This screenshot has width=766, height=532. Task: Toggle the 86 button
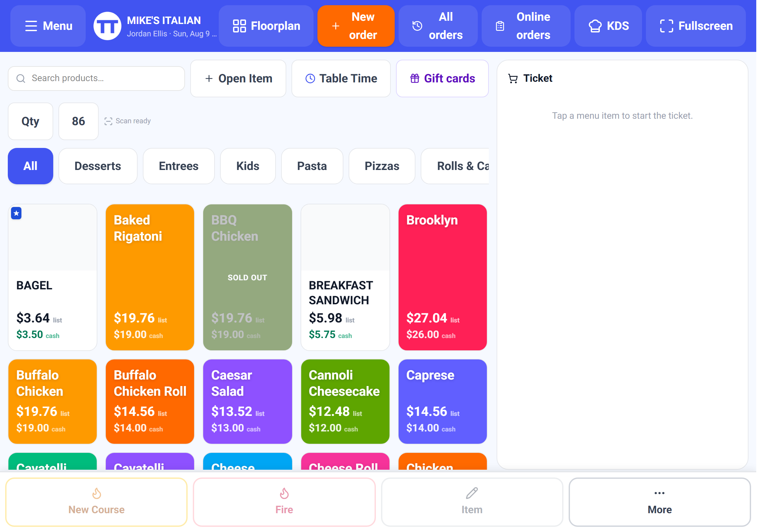pyautogui.click(x=78, y=121)
